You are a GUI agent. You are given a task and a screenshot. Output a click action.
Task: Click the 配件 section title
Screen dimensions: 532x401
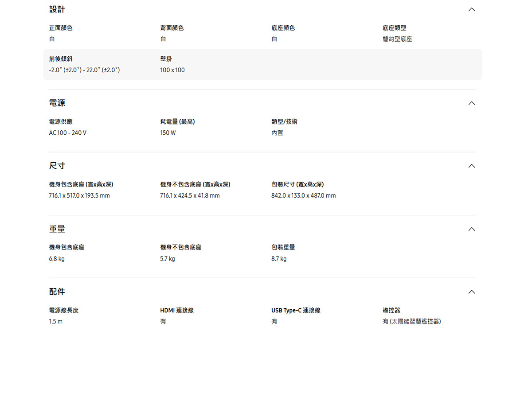57,292
